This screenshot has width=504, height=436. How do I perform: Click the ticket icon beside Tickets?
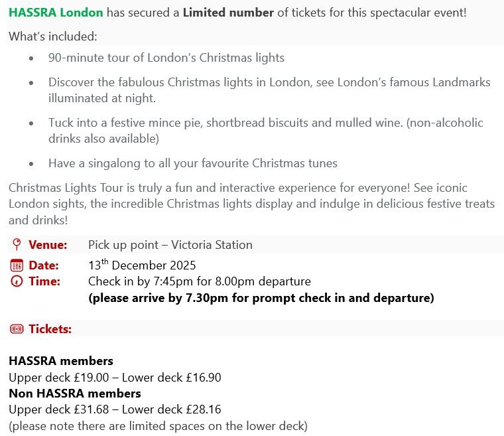click(17, 328)
